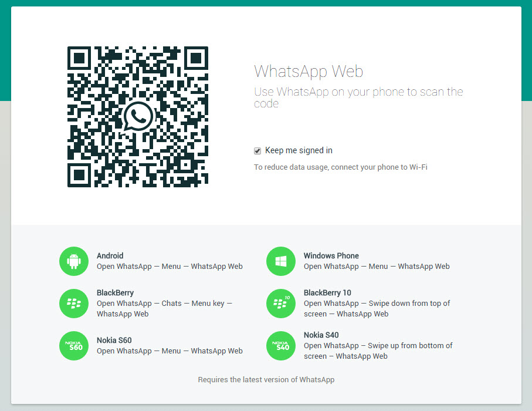The image size is (532, 411).
Task: Click the WhatsApp Web heading
Action: [309, 71]
